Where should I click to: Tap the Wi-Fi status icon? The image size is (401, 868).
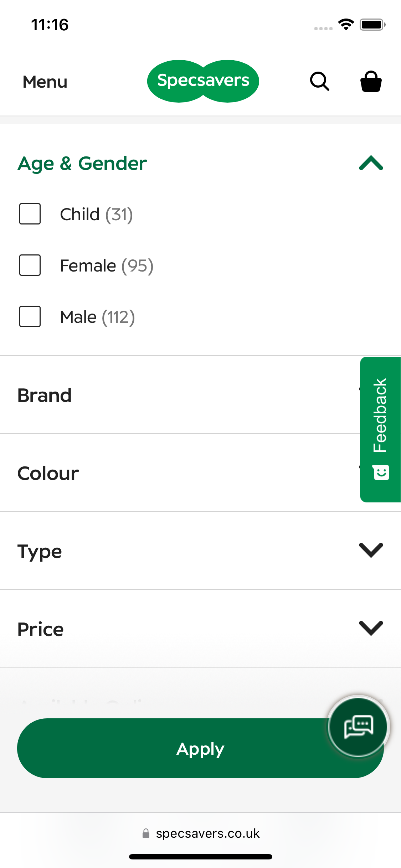click(x=345, y=24)
